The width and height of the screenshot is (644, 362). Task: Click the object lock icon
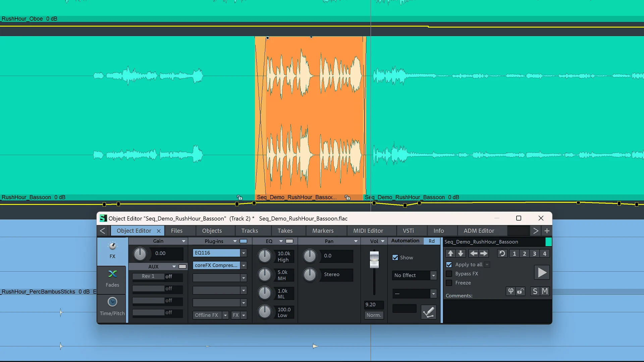(x=520, y=291)
